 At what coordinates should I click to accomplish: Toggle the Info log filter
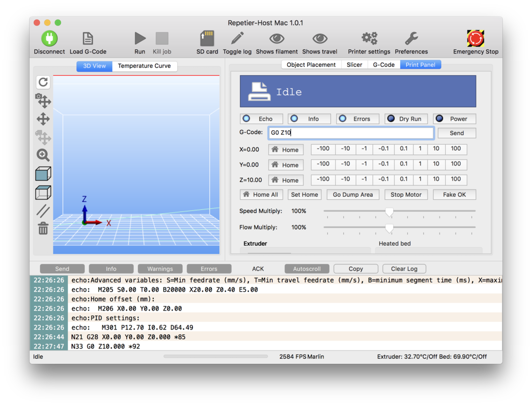pyautogui.click(x=111, y=268)
